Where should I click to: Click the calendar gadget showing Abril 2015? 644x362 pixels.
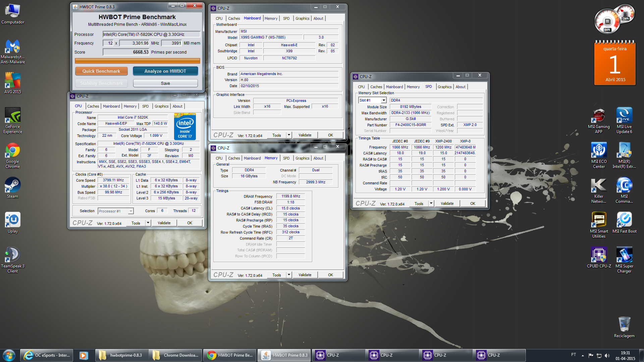click(x=615, y=63)
